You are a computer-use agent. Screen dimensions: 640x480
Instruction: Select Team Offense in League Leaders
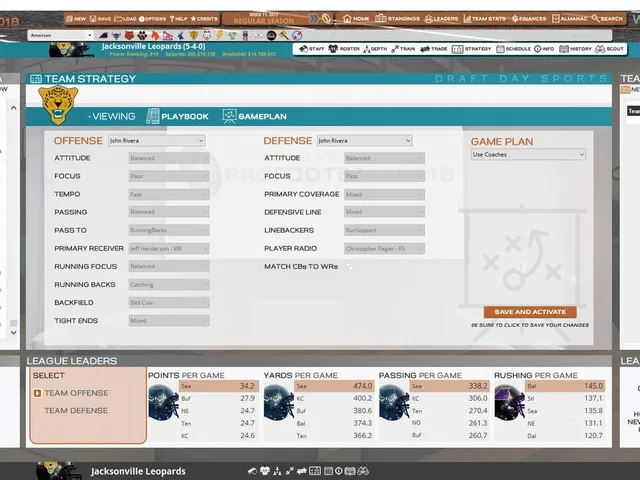tap(76, 393)
